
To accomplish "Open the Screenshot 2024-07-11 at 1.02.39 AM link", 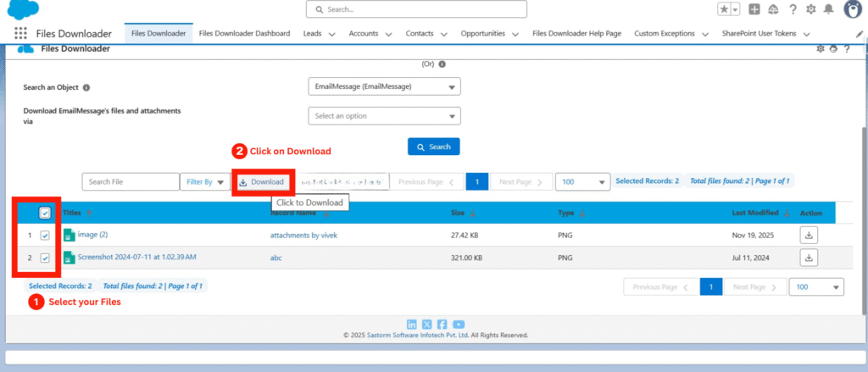I will 136,257.
